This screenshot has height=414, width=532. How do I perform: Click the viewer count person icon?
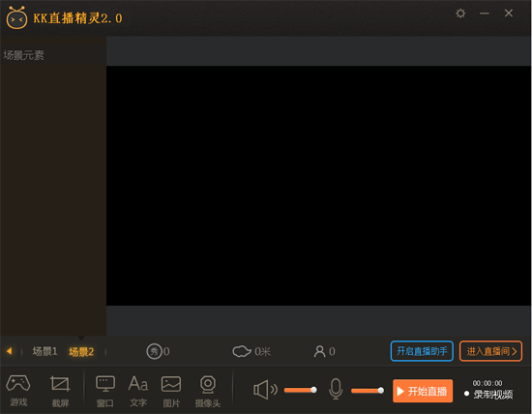319,351
